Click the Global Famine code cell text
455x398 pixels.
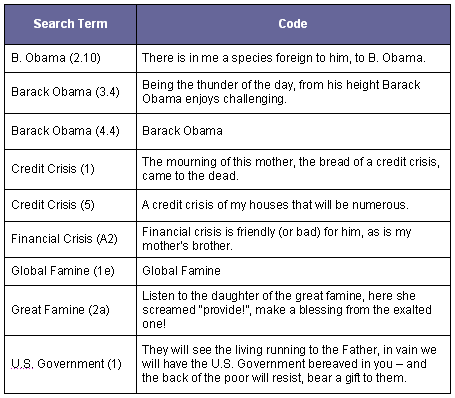point(181,271)
